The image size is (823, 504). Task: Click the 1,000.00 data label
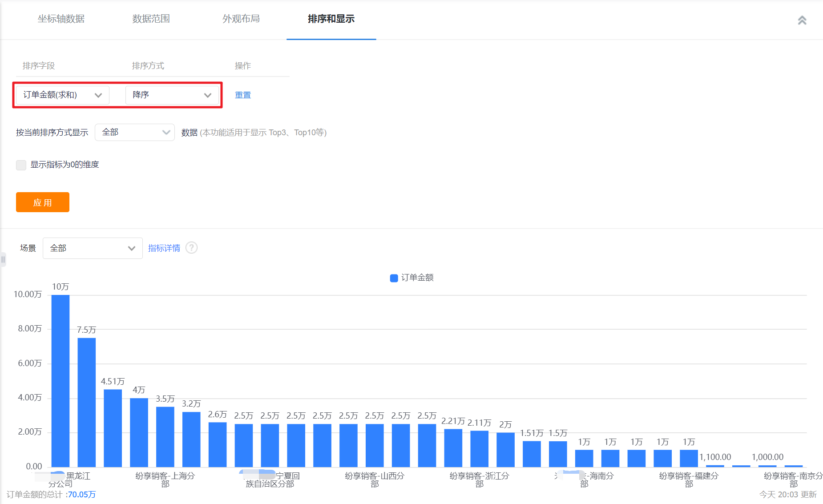pos(768,457)
